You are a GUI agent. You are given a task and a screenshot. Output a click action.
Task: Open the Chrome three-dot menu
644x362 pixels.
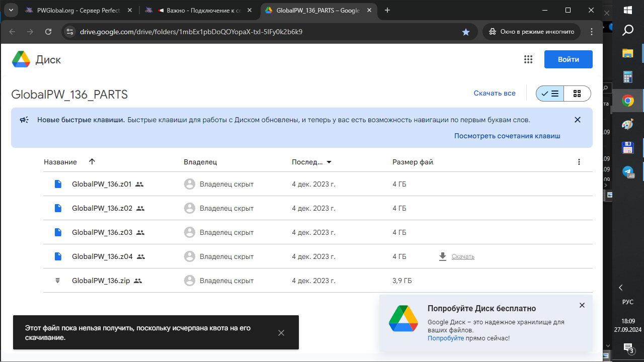tap(592, 32)
